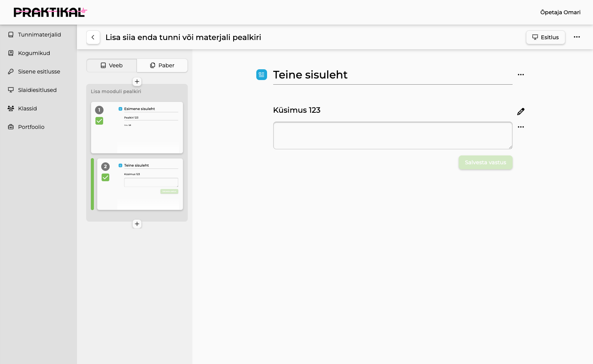Click the page number 1 badge
Viewport: 593px width, 364px height.
tap(99, 110)
